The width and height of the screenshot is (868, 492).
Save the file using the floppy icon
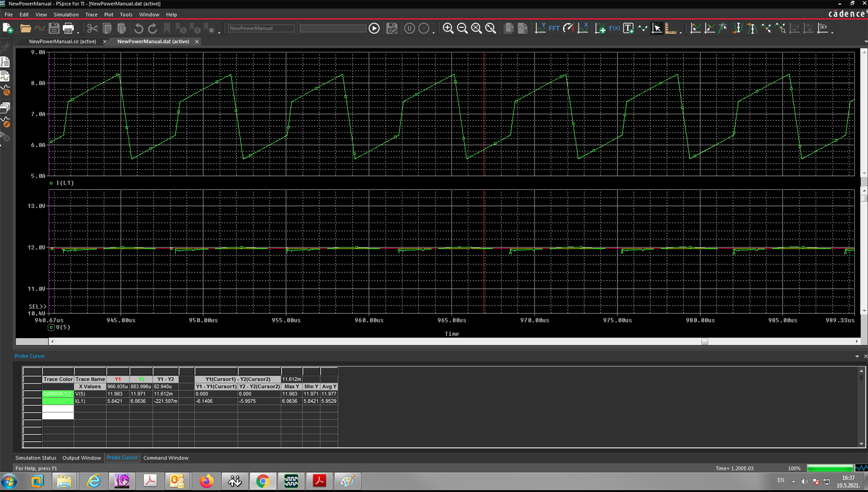(54, 28)
